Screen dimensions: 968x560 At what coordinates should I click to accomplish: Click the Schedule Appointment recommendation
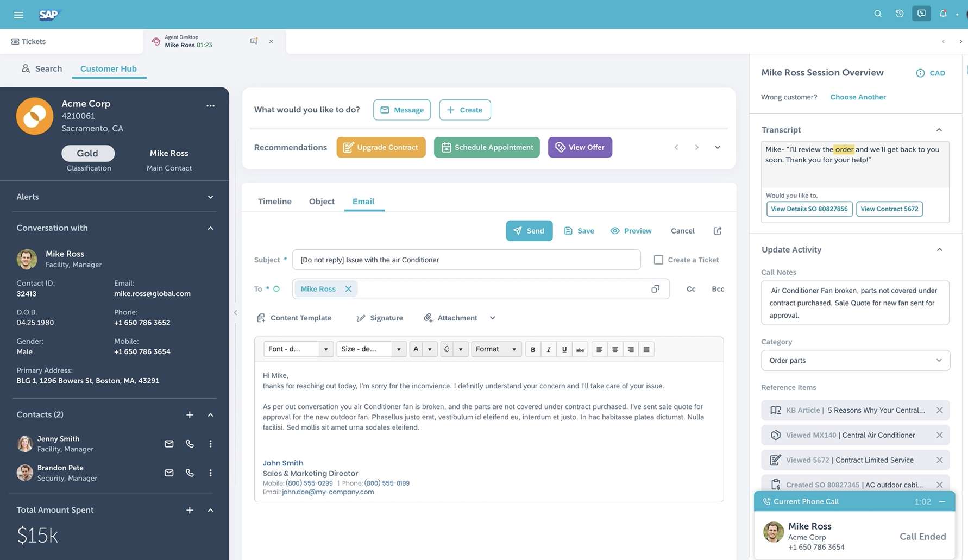pos(486,147)
